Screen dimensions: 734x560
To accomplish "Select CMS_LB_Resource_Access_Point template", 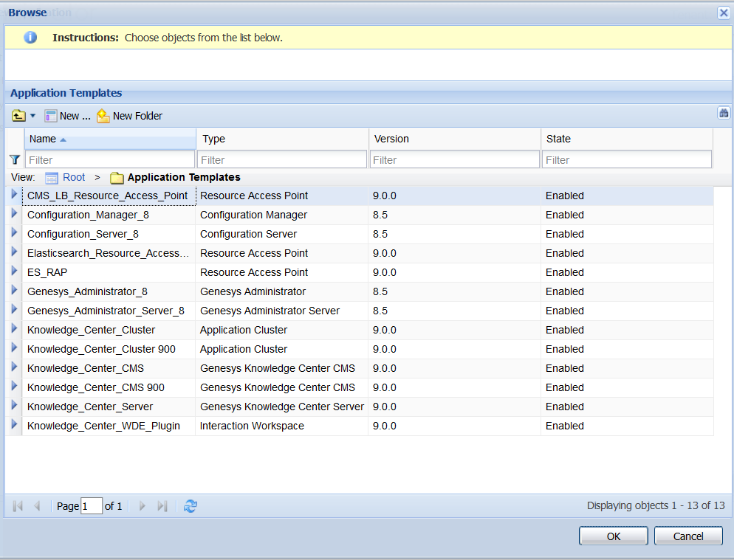I will click(x=107, y=196).
